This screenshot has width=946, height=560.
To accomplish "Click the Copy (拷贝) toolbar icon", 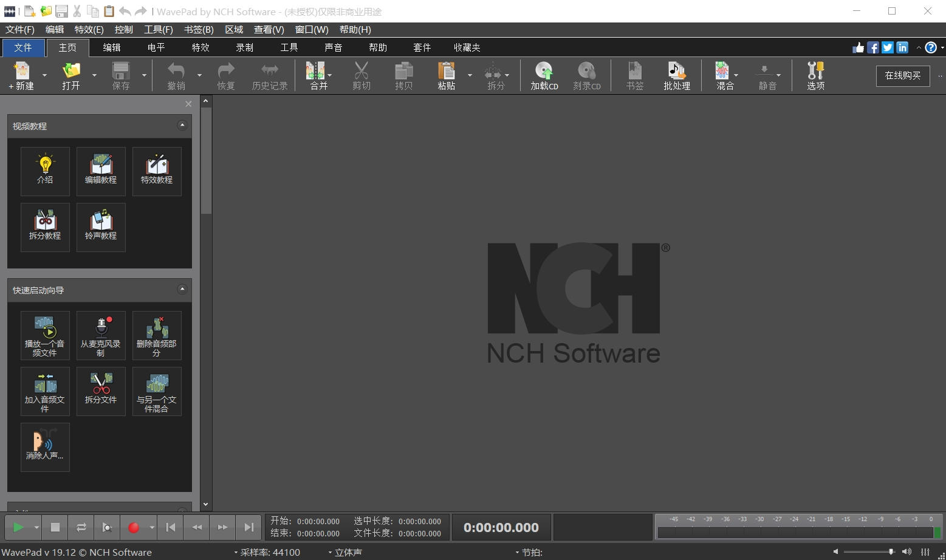I will 404,75.
